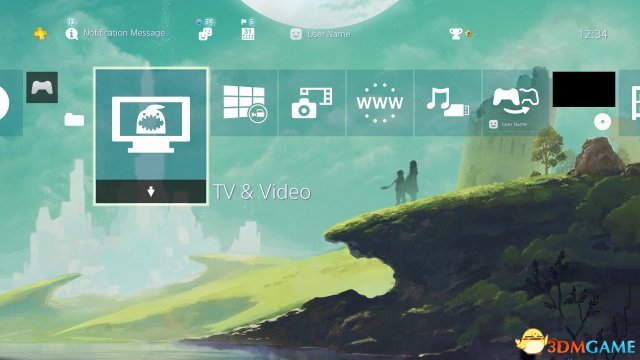
Task: Select the partially visible tile at far right
Action: point(629,103)
